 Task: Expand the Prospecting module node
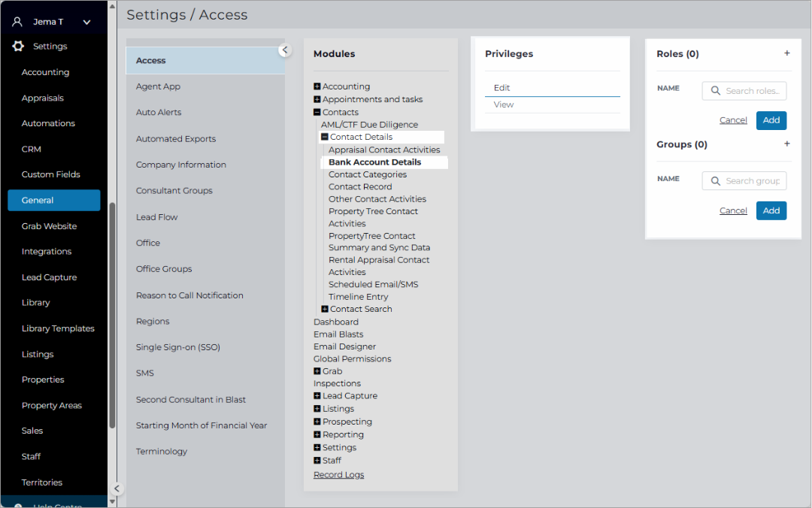click(317, 422)
